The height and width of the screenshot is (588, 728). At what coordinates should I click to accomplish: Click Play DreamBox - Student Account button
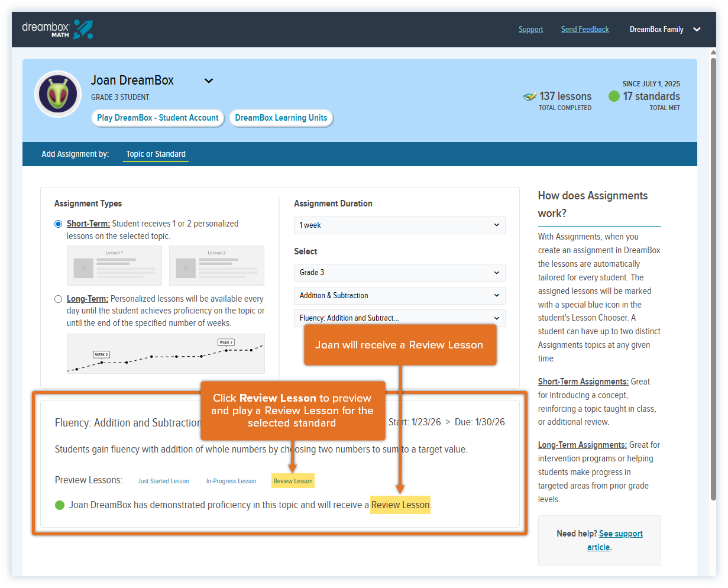coord(158,118)
